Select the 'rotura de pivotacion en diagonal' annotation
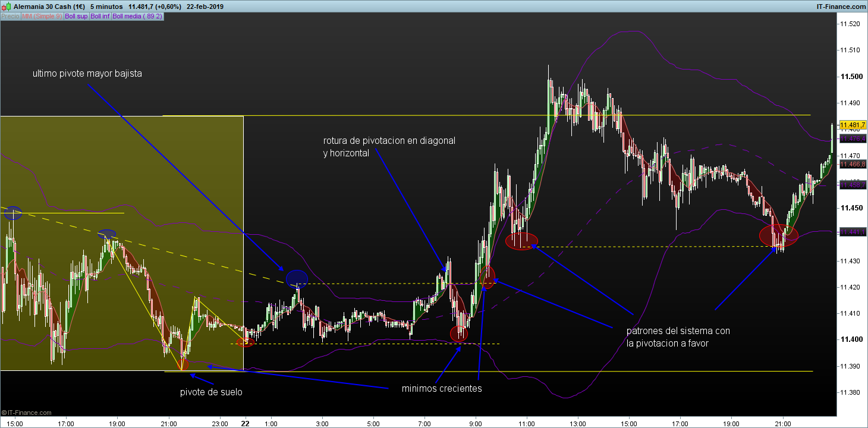 coord(389,141)
